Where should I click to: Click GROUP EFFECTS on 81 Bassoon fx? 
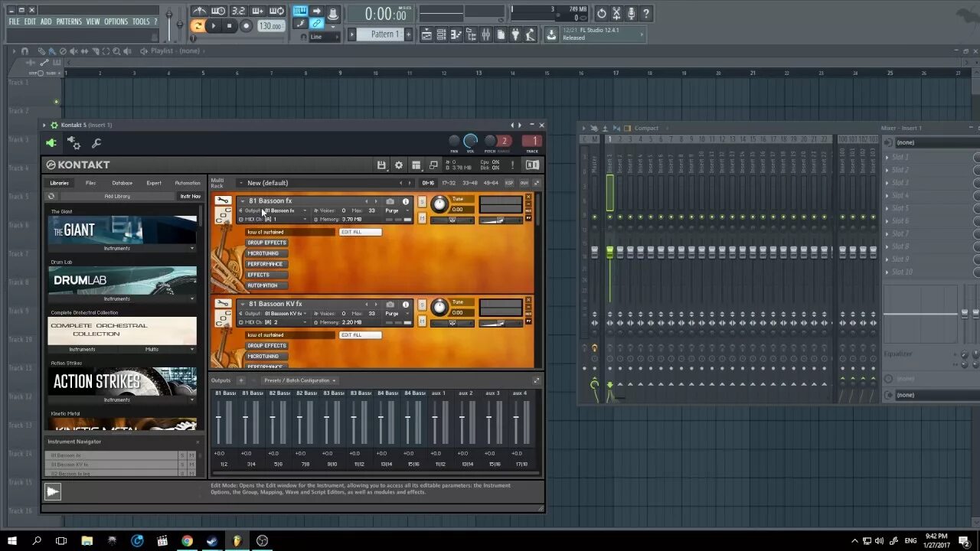[267, 243]
